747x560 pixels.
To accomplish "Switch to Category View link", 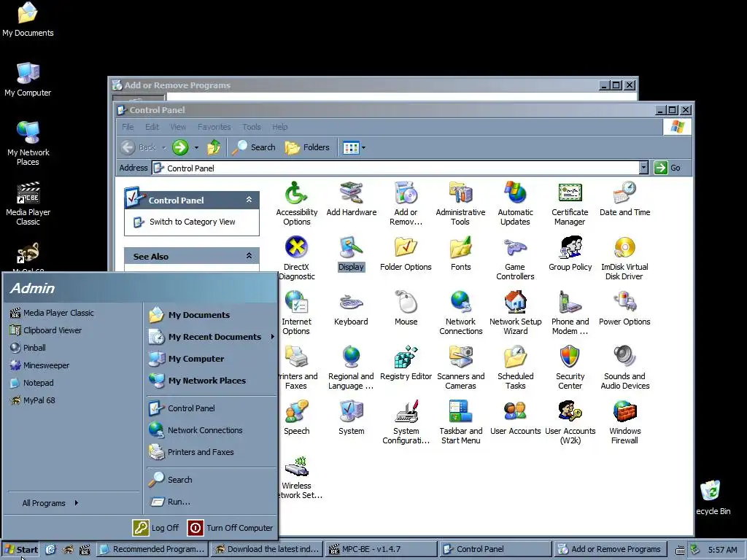I will [192, 222].
